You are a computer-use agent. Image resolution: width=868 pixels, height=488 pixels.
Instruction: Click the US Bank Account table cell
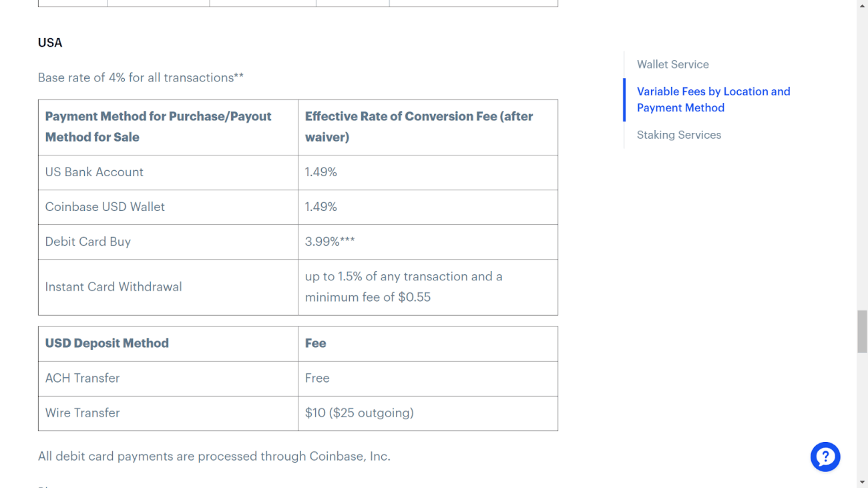pyautogui.click(x=168, y=172)
